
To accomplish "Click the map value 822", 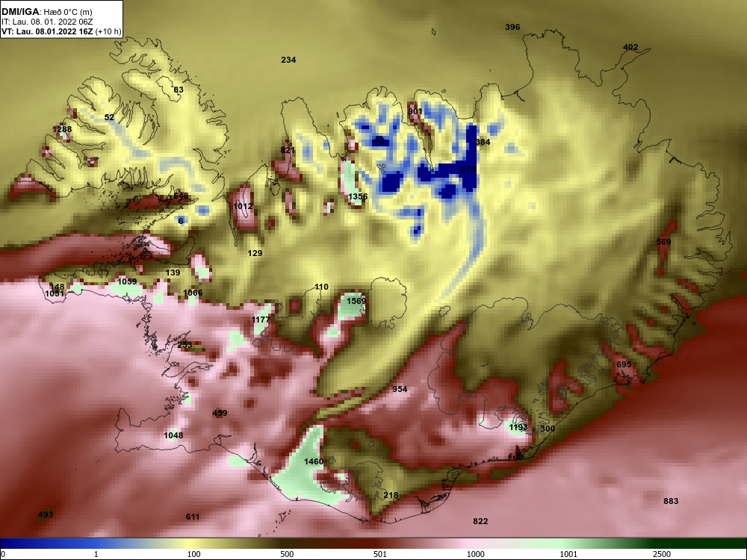I will [x=480, y=521].
